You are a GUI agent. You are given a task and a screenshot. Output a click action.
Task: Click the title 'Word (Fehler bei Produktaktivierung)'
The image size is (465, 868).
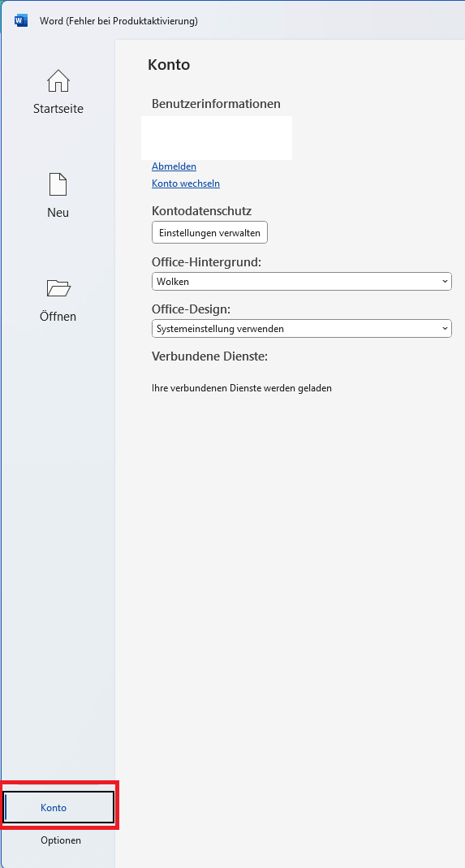click(118, 21)
